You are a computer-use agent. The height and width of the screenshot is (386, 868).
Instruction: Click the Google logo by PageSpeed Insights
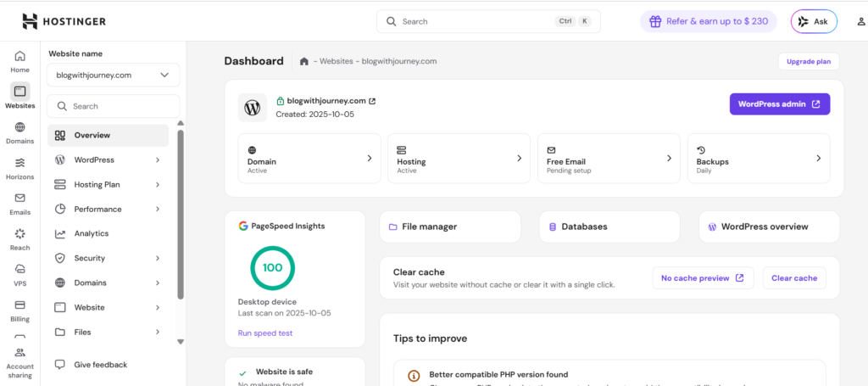(243, 226)
